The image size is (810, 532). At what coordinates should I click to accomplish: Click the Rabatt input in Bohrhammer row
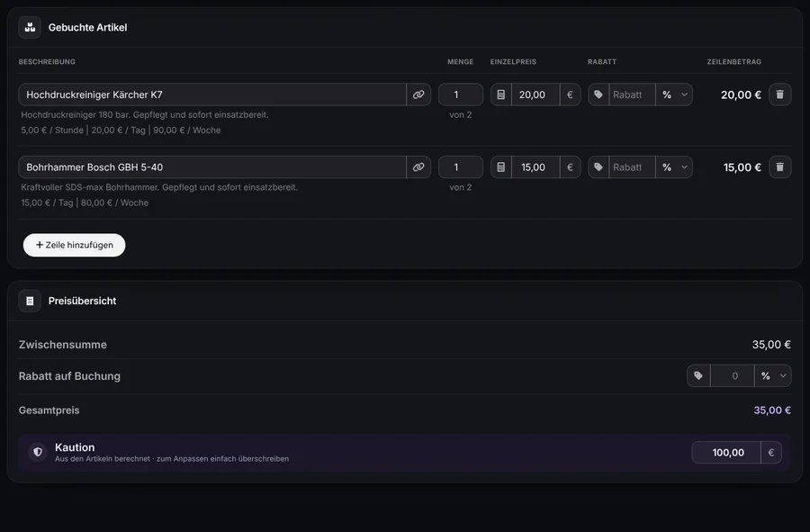[632, 167]
